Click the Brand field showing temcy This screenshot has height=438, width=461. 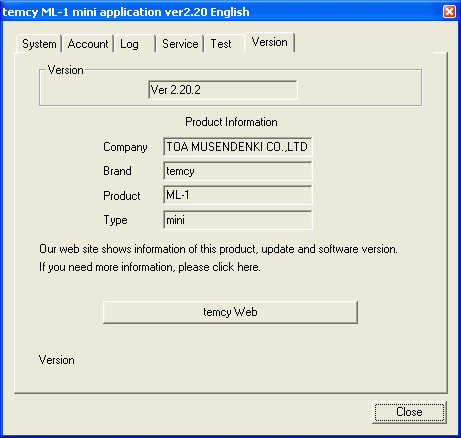(238, 171)
